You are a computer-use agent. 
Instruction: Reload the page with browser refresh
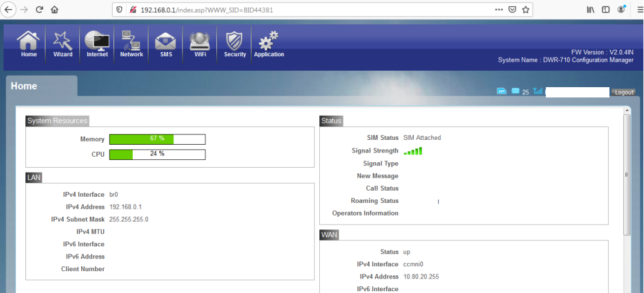pos(39,10)
